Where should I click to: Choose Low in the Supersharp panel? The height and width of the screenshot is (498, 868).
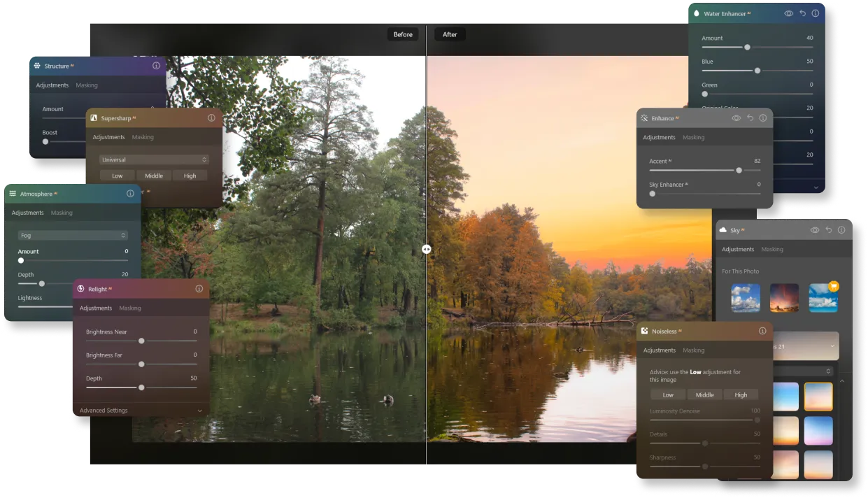pos(118,176)
